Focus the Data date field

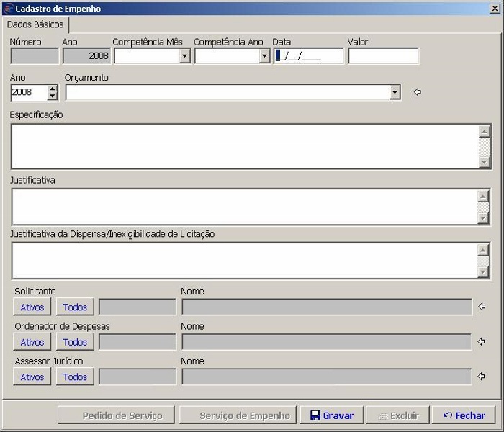pos(309,56)
